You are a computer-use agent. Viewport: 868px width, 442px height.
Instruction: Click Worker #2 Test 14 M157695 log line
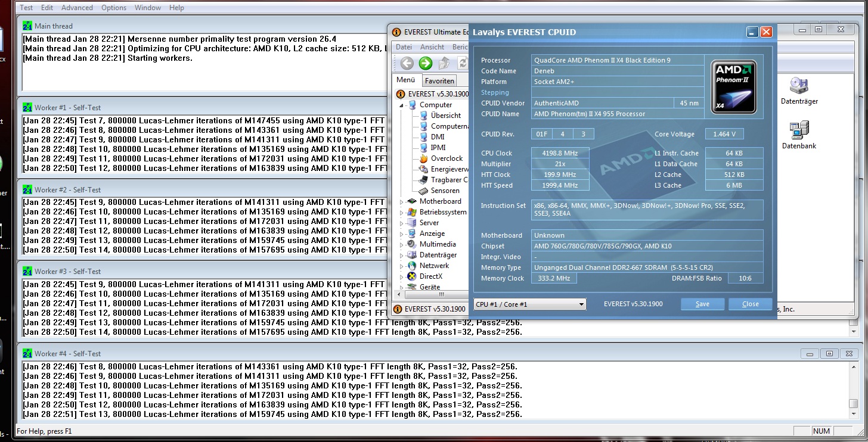[x=204, y=250]
